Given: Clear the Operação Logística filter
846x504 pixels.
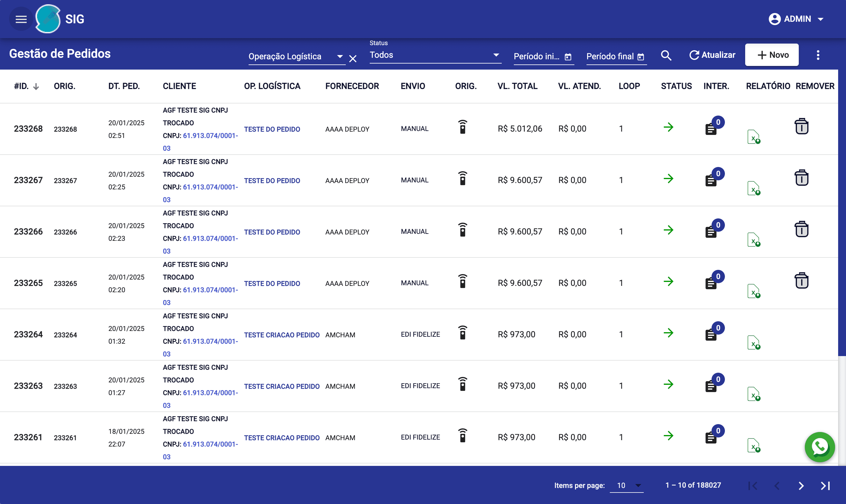Looking at the screenshot, I should coord(353,59).
